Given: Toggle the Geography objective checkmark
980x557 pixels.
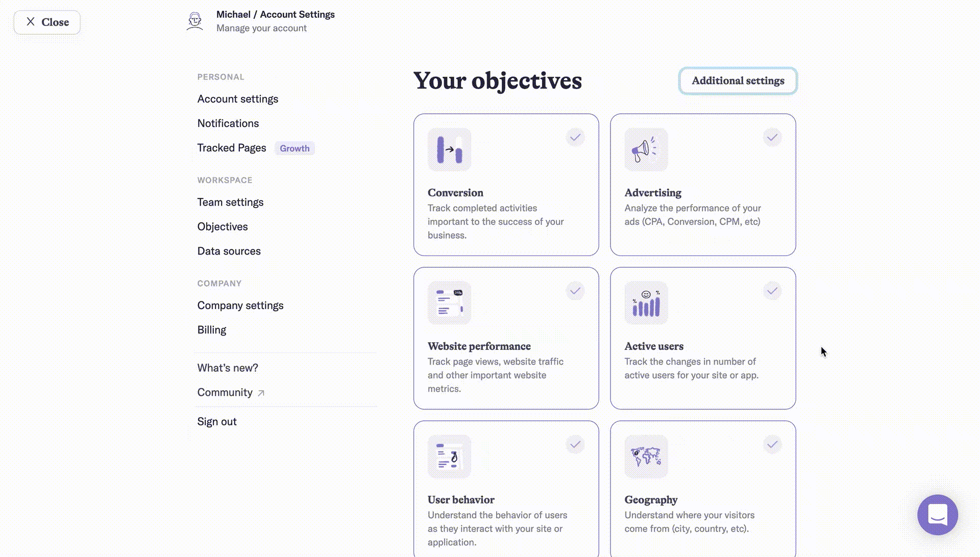Looking at the screenshot, I should tap(772, 444).
